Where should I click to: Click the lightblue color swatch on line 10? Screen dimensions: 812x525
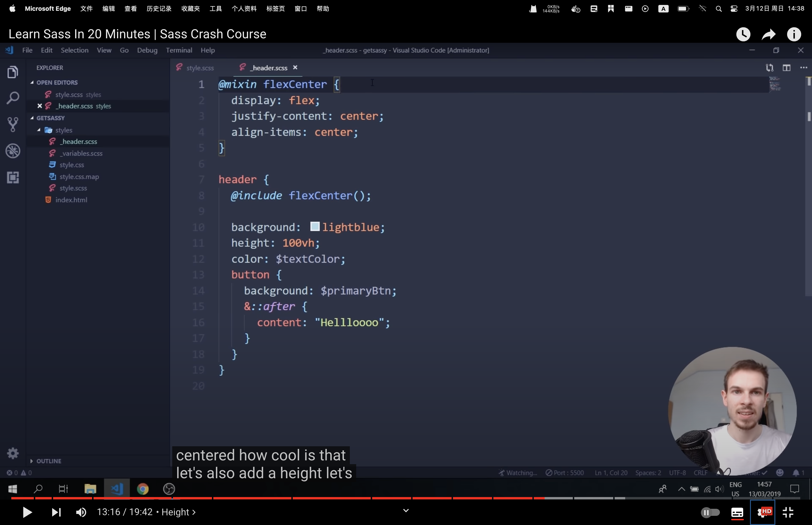click(x=314, y=227)
